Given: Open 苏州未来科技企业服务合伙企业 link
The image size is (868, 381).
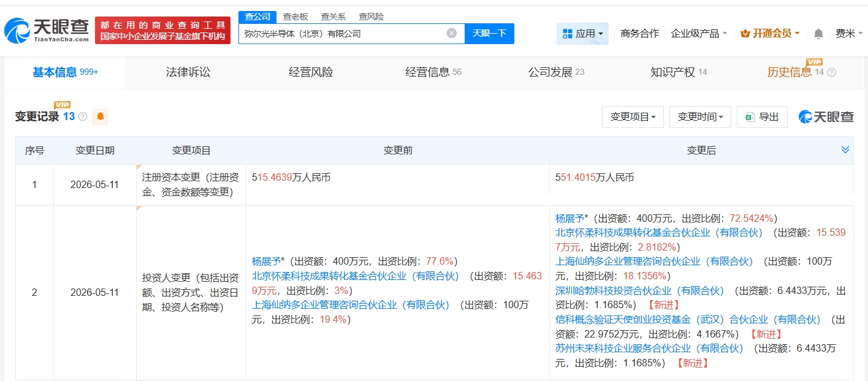Looking at the screenshot, I should (649, 348).
